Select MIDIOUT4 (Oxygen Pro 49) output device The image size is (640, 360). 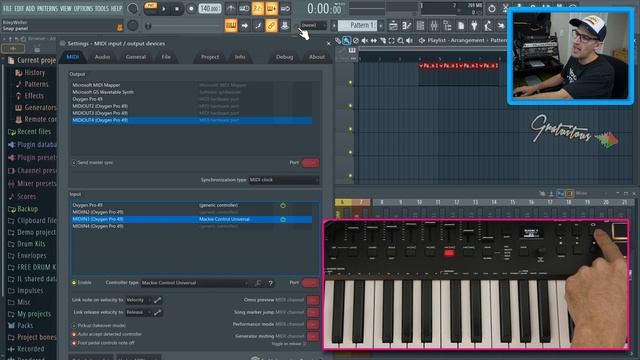pyautogui.click(x=192, y=120)
